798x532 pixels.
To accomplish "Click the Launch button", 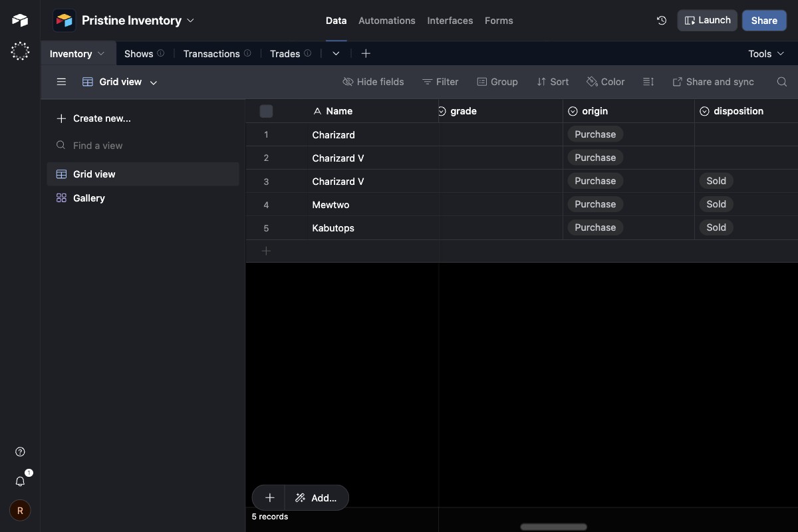I will (x=707, y=20).
